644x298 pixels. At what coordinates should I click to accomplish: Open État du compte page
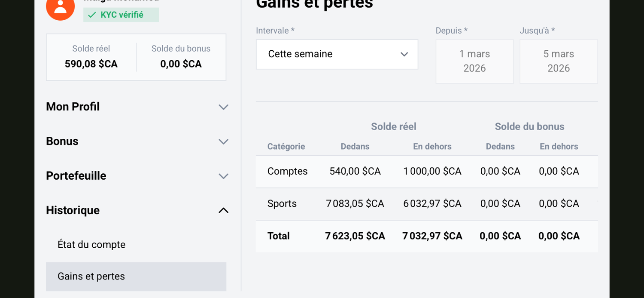pyautogui.click(x=91, y=245)
